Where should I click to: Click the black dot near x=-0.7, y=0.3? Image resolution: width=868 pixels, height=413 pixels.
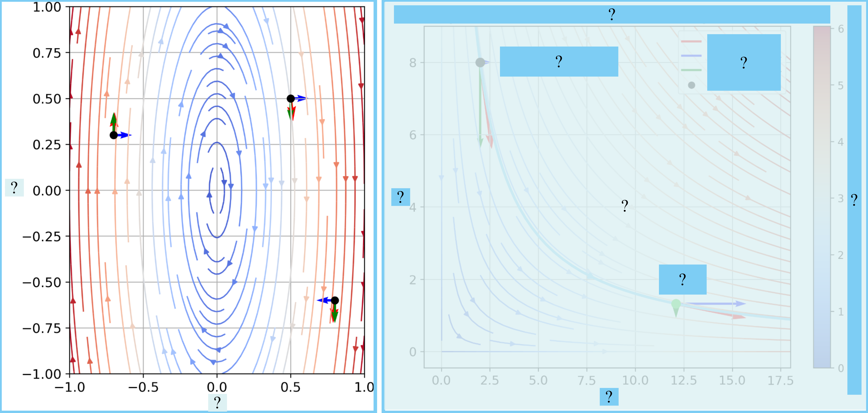tap(113, 135)
